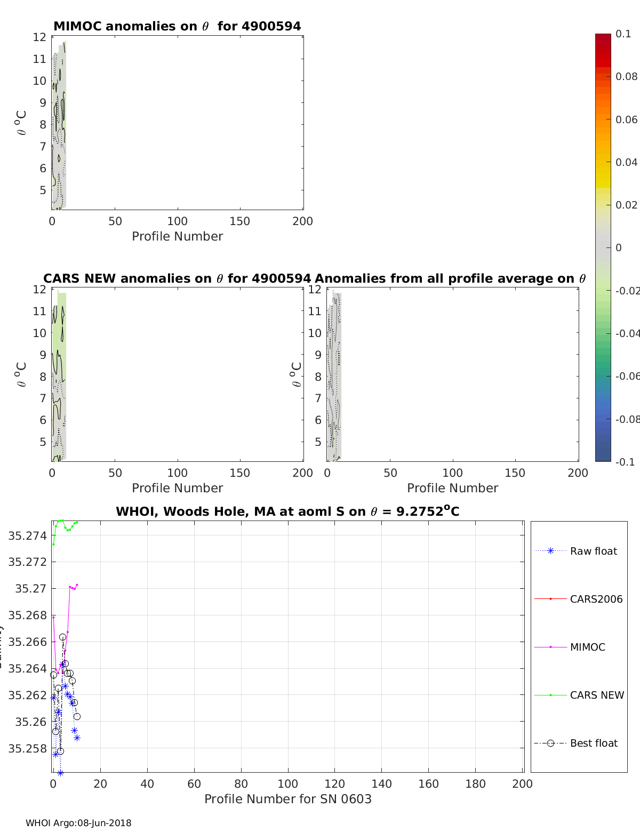640x840 pixels.
Task: Click the CARS2006 red line legend marker
Action: 550,599
